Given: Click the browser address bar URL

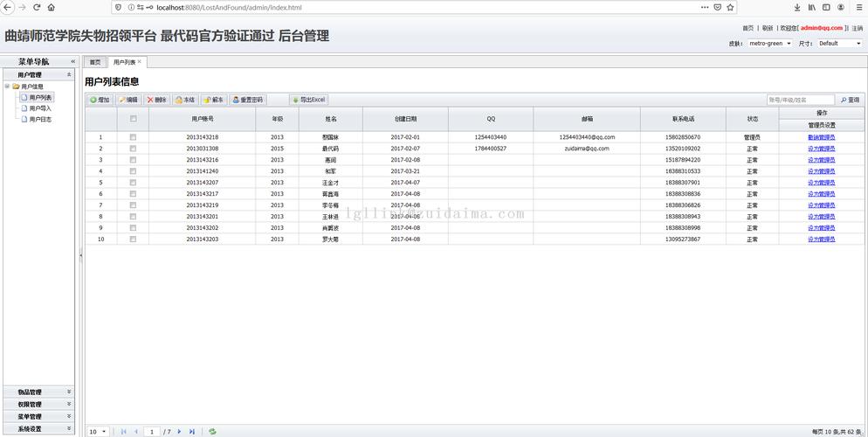Looking at the screenshot, I should point(229,7).
